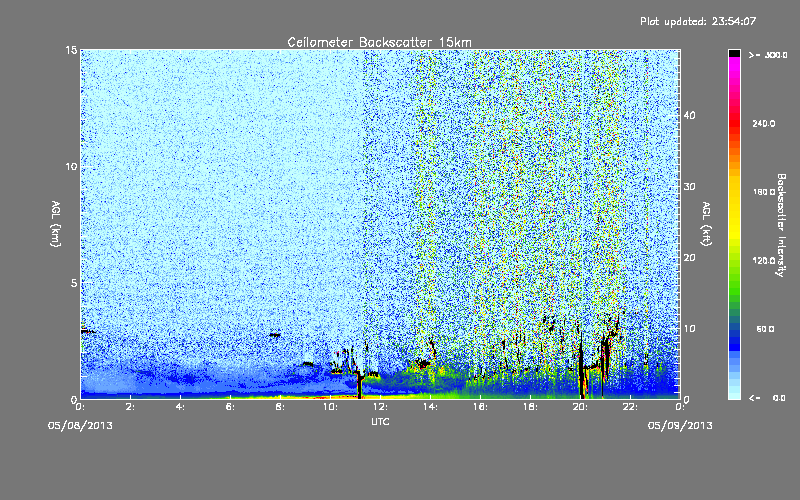Image resolution: width=800 pixels, height=500 pixels.
Task: Click the '60.0' colorbar value
Action: (765, 329)
